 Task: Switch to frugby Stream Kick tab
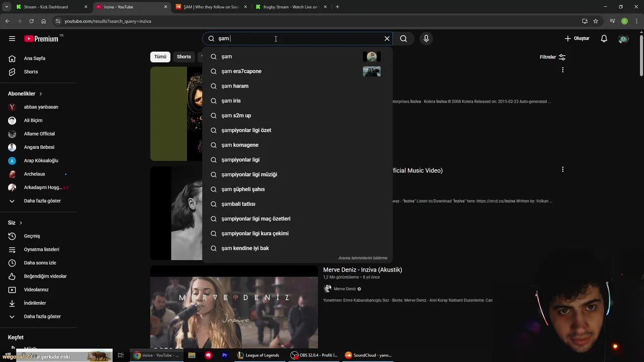tap(290, 7)
